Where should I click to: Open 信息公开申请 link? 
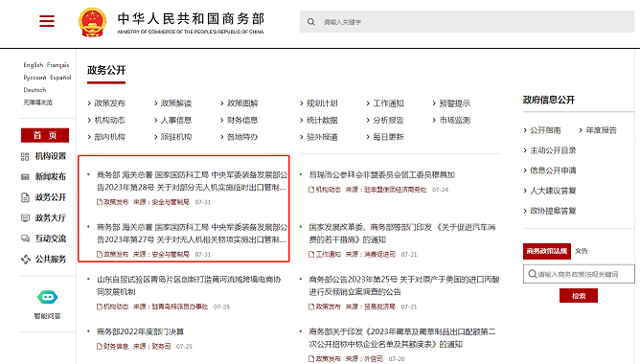(553, 171)
